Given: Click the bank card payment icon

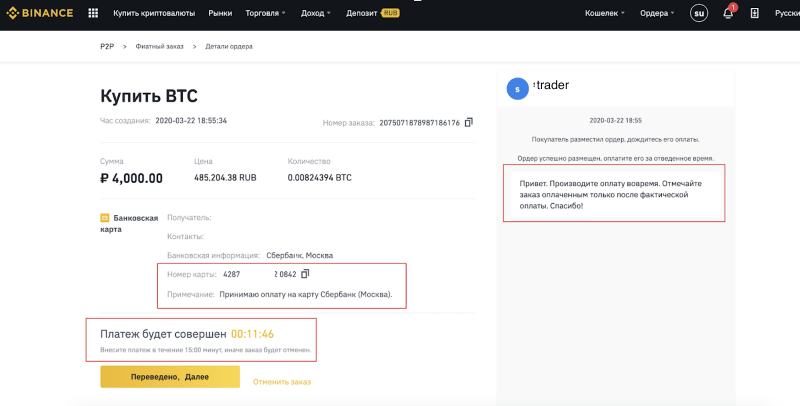Looking at the screenshot, I should point(105,217).
